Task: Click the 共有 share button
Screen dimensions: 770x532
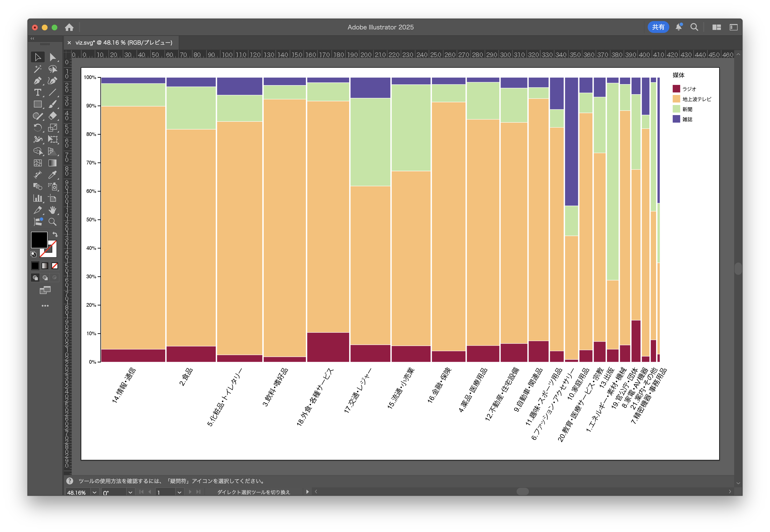Action: click(658, 27)
